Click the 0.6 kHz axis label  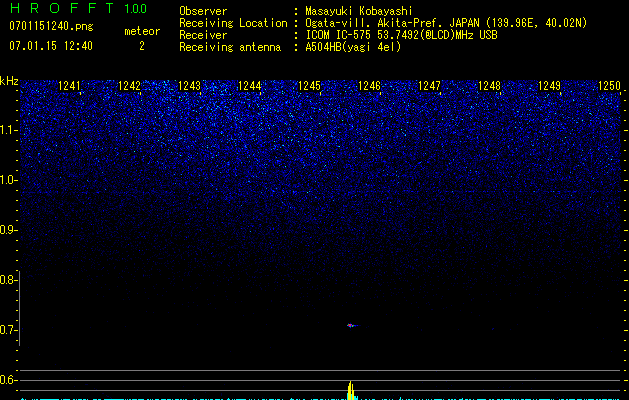tap(8, 380)
